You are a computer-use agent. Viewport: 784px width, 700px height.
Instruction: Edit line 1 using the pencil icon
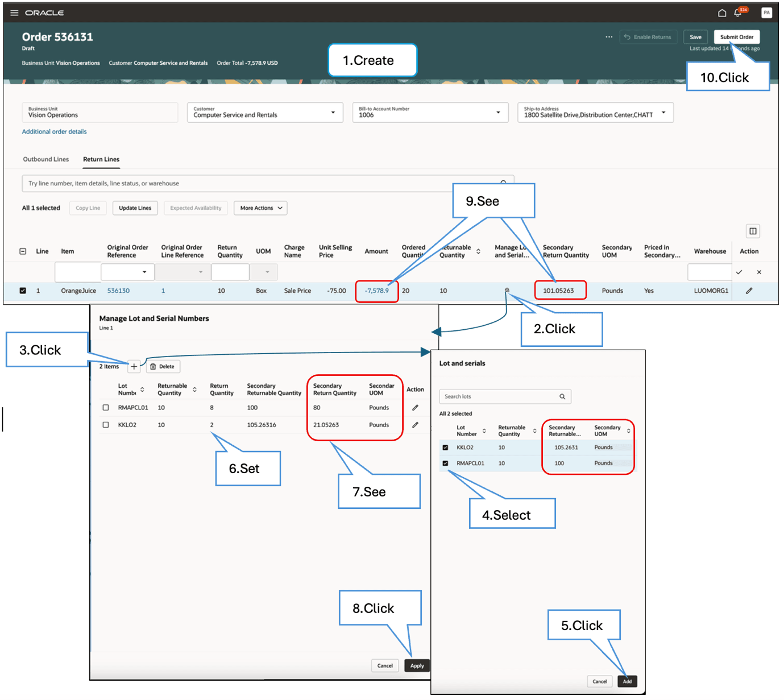tap(749, 291)
